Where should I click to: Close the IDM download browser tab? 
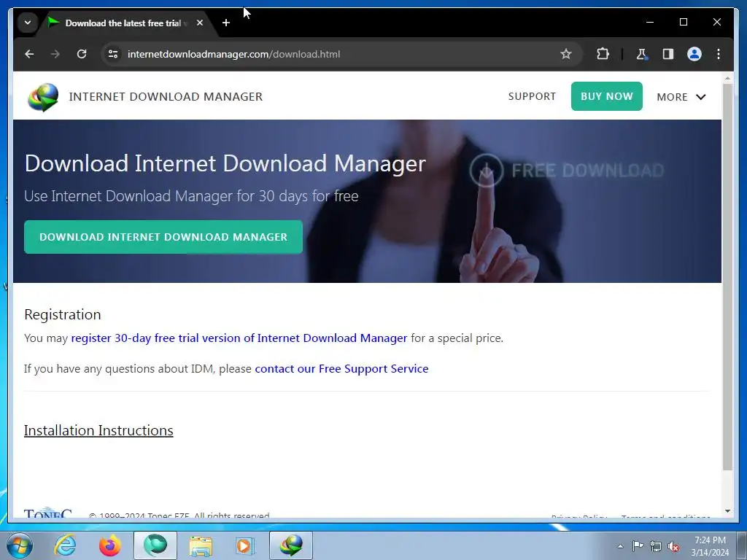[200, 23]
